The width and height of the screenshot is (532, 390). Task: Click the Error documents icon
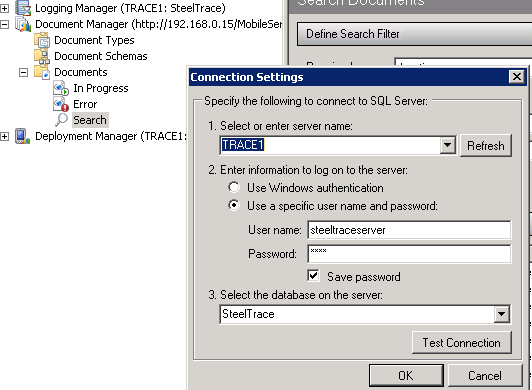61,104
